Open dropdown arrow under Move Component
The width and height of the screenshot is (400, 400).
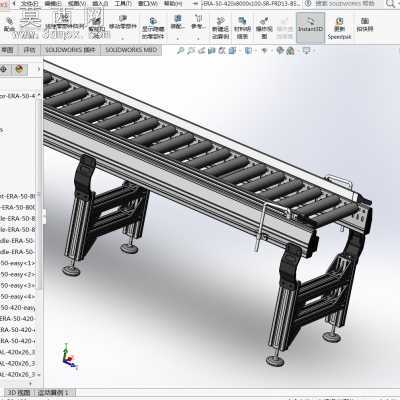coord(123,39)
